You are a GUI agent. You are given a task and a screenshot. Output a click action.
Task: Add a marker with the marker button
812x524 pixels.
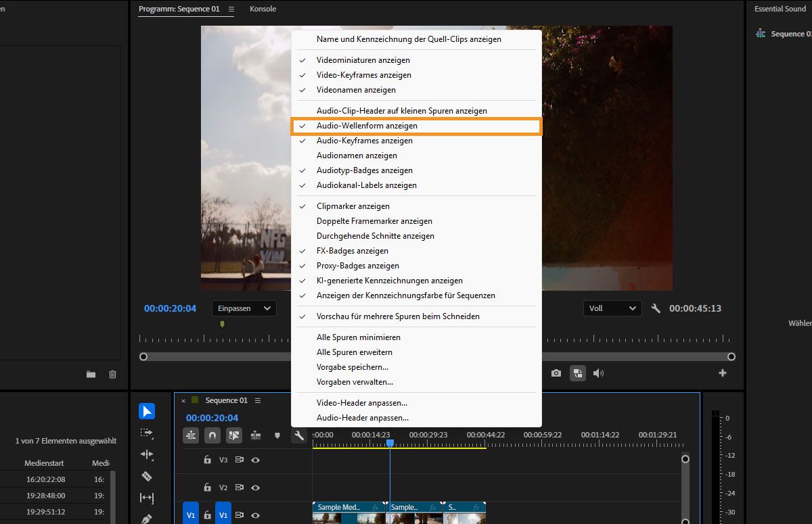(277, 435)
